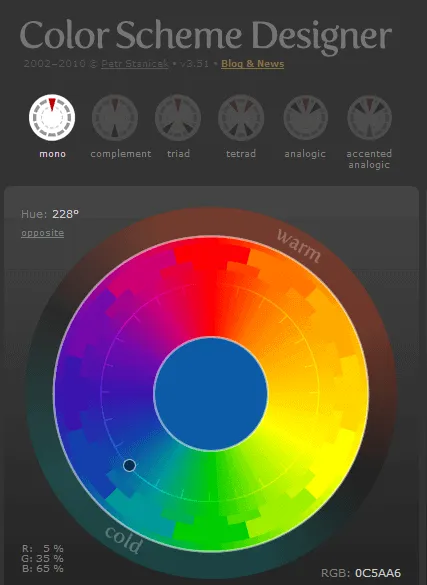The image size is (427, 585).
Task: Click the hue marker dot on wheel
Action: (129, 465)
